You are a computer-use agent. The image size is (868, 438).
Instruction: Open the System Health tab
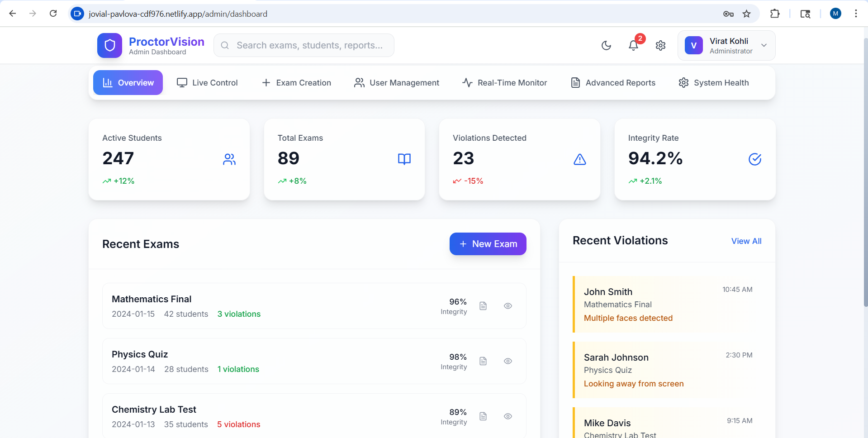click(714, 83)
